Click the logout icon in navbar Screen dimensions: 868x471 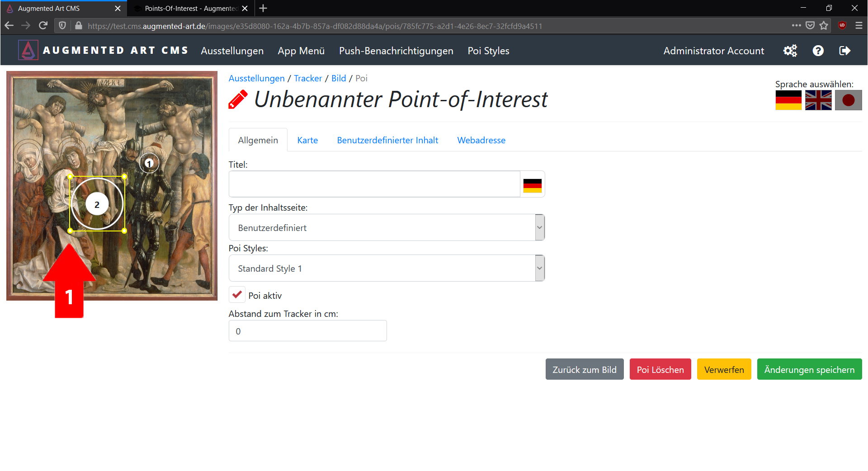[844, 51]
